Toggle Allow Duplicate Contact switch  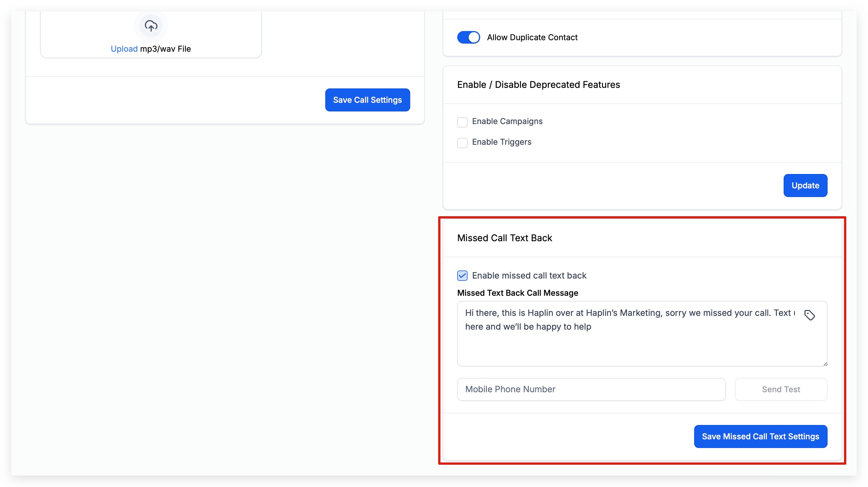[468, 37]
